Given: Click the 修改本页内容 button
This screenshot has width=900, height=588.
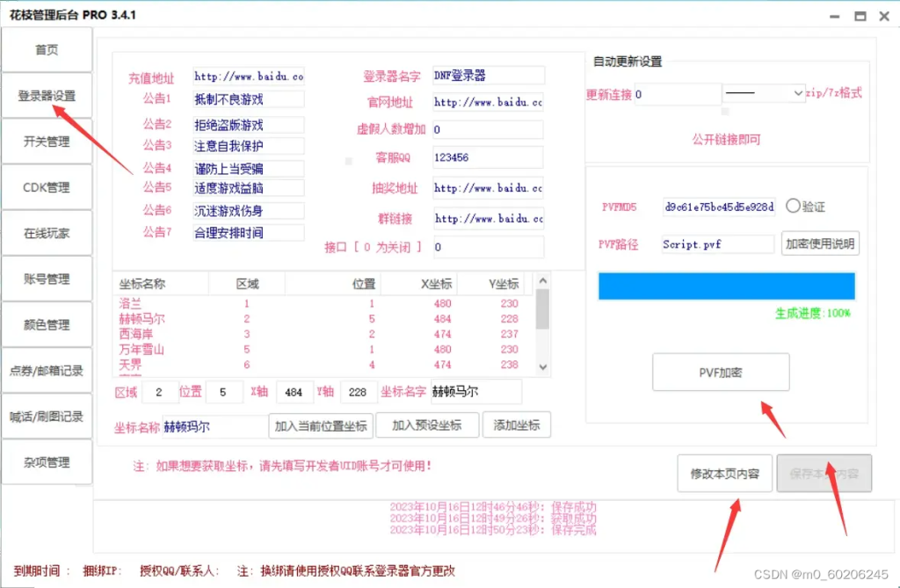Looking at the screenshot, I should click(x=724, y=473).
